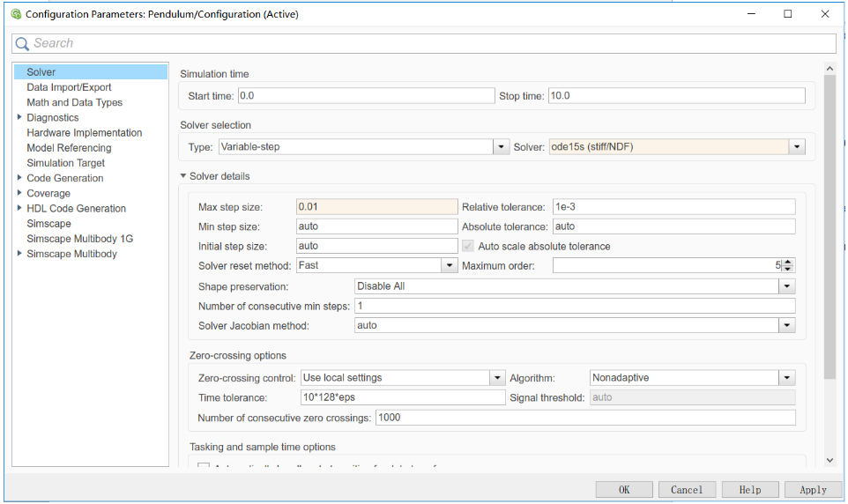This screenshot has height=504, width=848.
Task: Open the Zero-crossing control dropdown
Action: coord(403,377)
